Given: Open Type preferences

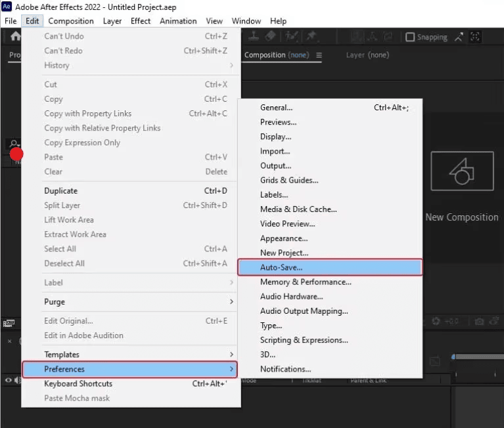Looking at the screenshot, I should pos(330,326).
